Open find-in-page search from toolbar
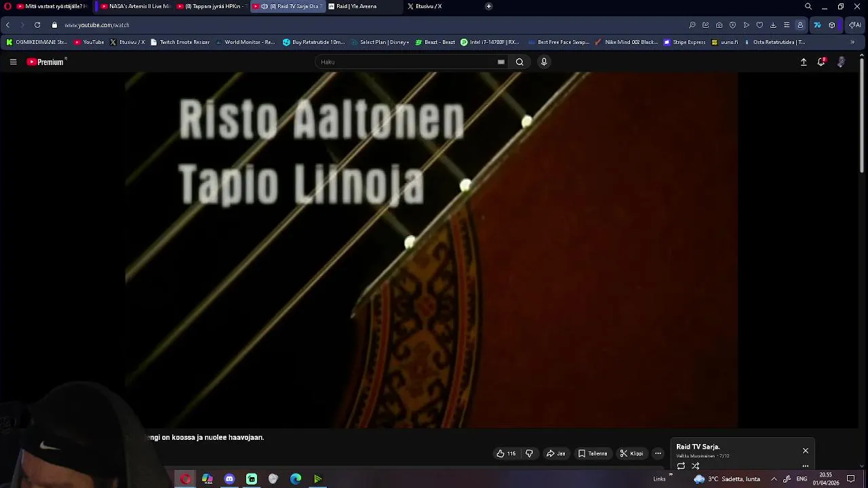868x488 pixels. [692, 25]
